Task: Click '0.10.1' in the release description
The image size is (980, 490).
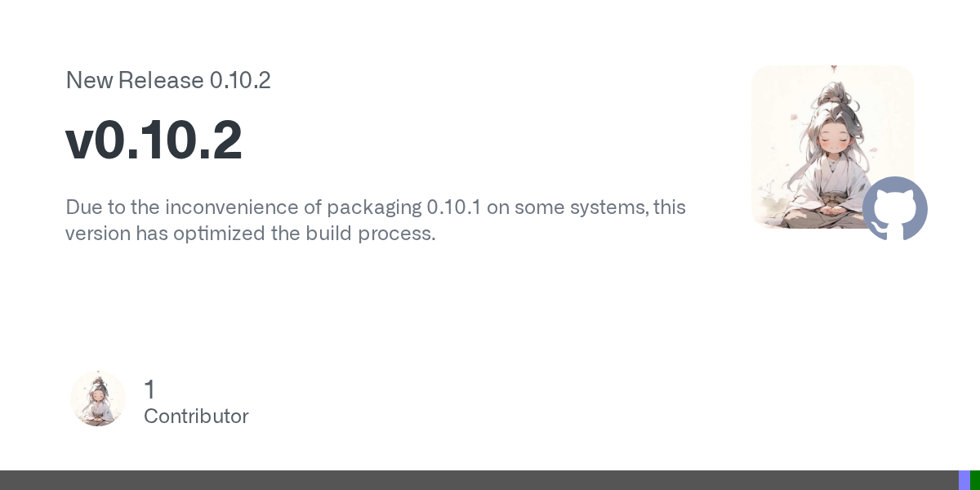Action: [453, 207]
